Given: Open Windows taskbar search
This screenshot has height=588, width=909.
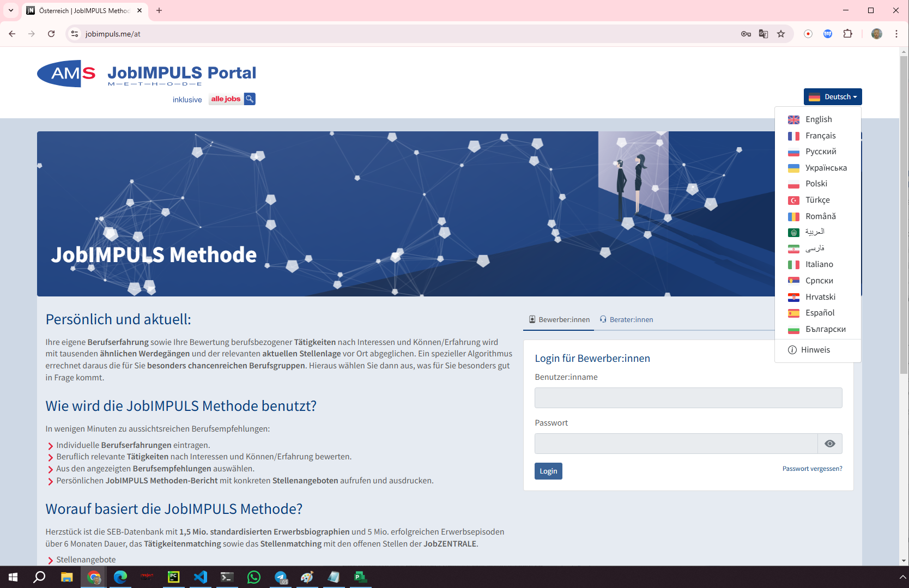Looking at the screenshot, I should click(39, 577).
